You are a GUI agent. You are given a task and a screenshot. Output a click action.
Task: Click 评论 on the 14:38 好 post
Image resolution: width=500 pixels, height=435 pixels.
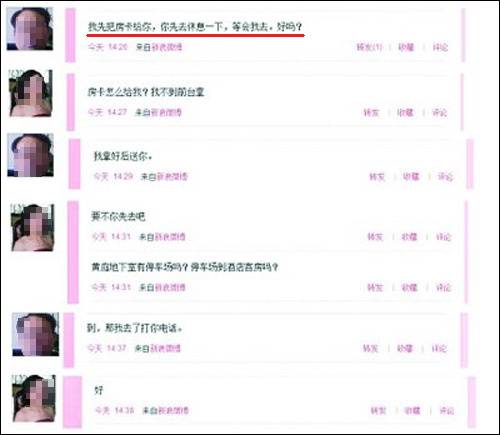pyautogui.click(x=447, y=410)
